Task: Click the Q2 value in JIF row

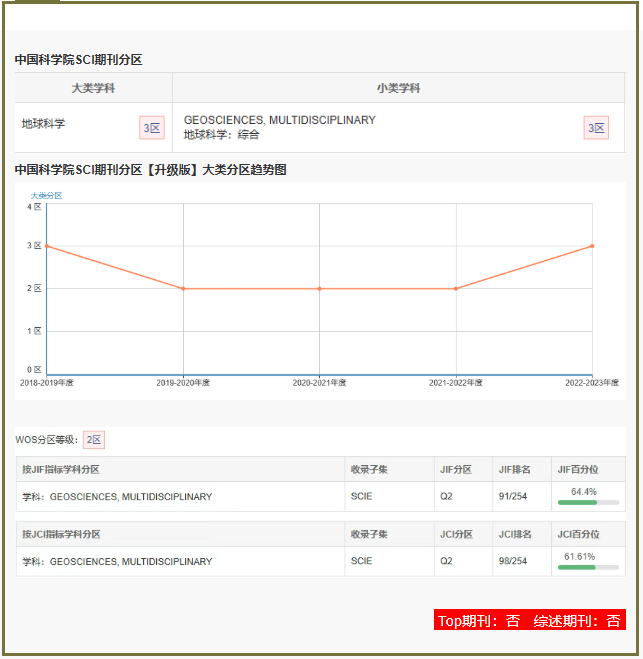Action: (x=446, y=496)
